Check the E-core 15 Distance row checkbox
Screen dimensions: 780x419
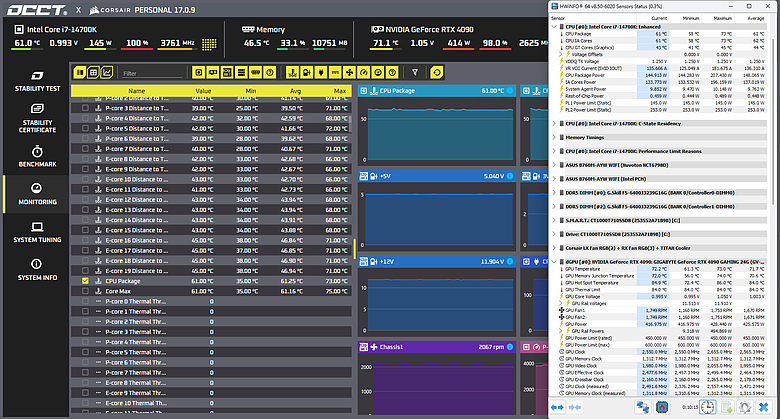(85, 230)
